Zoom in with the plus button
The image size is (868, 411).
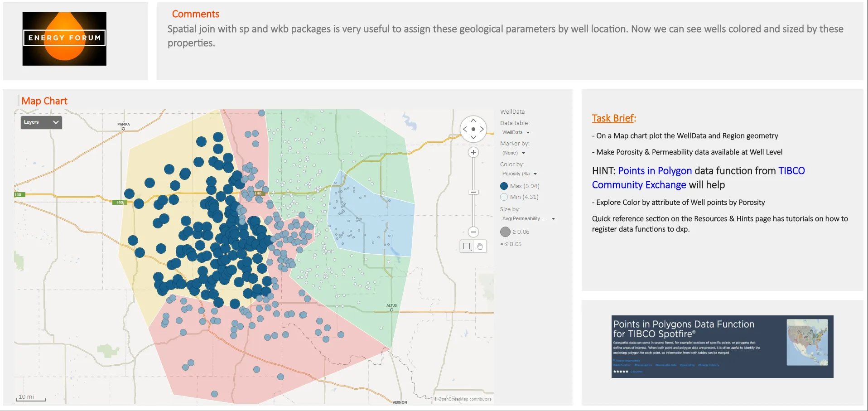coord(473,152)
